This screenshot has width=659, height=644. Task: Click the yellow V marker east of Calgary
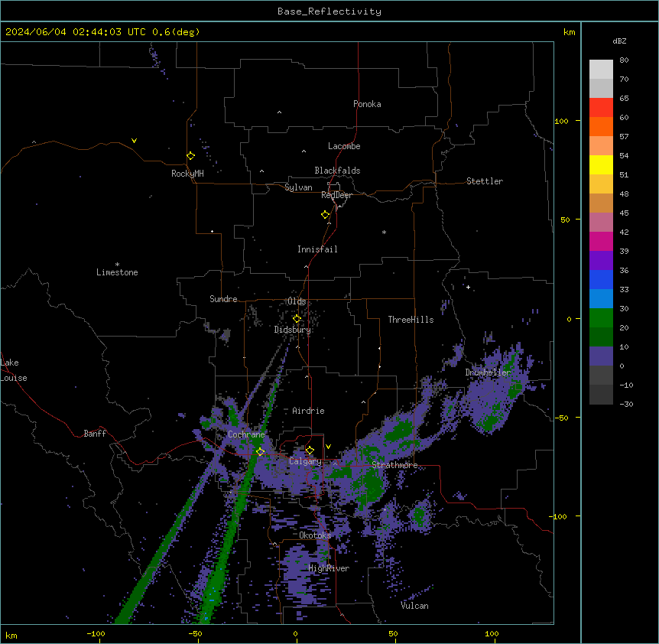pyautogui.click(x=328, y=447)
